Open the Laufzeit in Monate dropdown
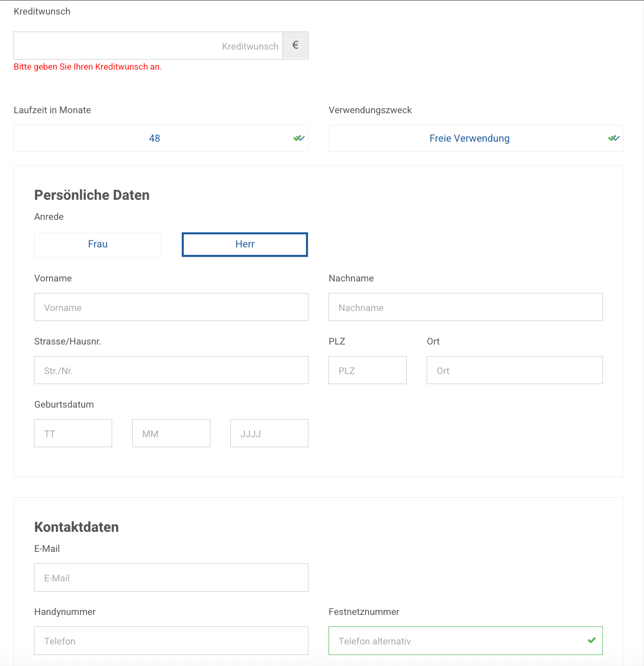The image size is (644, 666). [154, 138]
